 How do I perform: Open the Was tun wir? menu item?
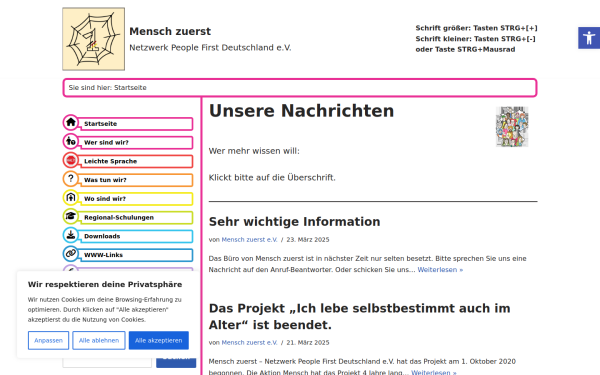click(136, 180)
